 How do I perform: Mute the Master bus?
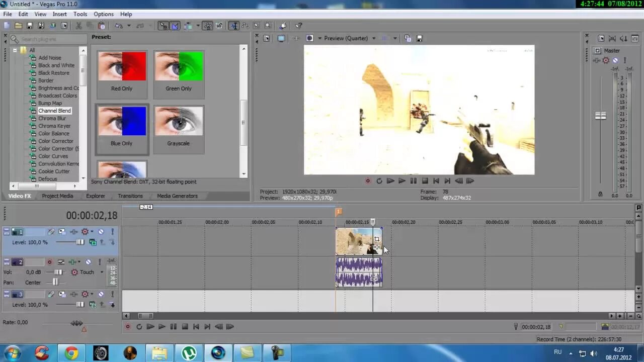click(615, 60)
